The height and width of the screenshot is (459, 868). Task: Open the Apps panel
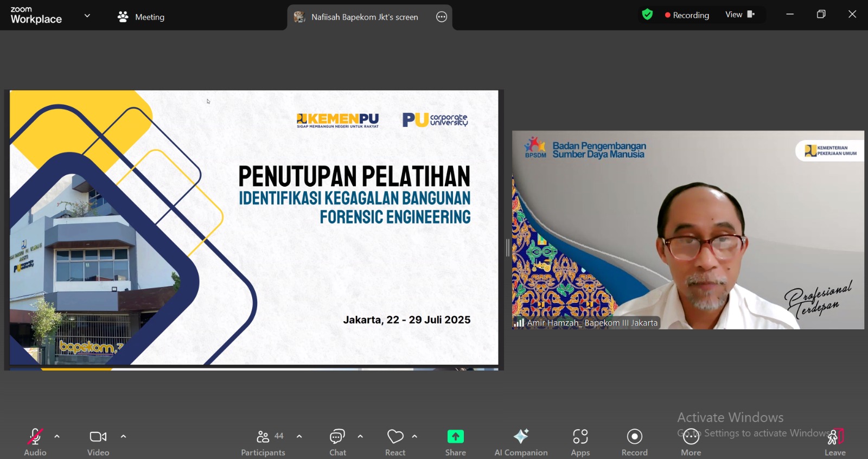click(x=580, y=442)
